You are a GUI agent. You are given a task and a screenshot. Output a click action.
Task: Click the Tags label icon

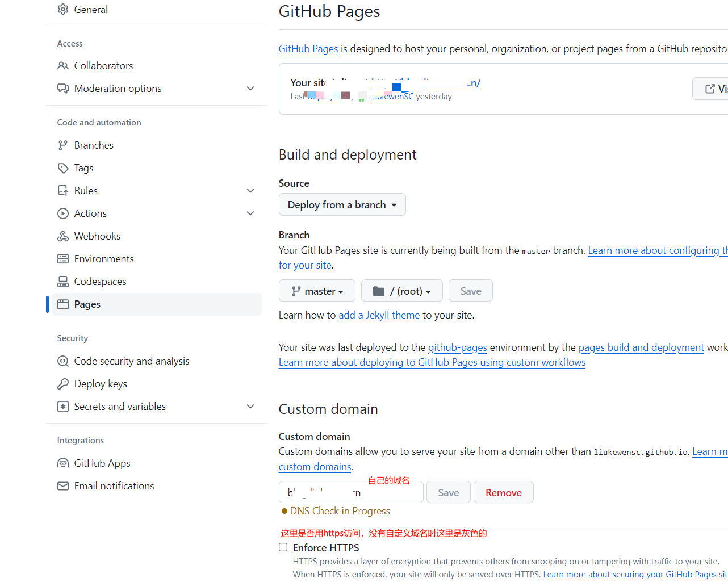[63, 168]
